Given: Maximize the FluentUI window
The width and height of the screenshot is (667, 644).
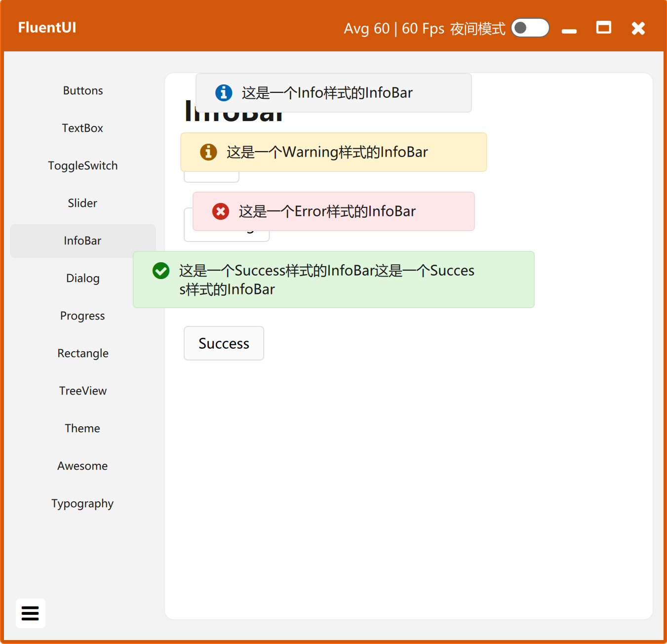Looking at the screenshot, I should (604, 28).
